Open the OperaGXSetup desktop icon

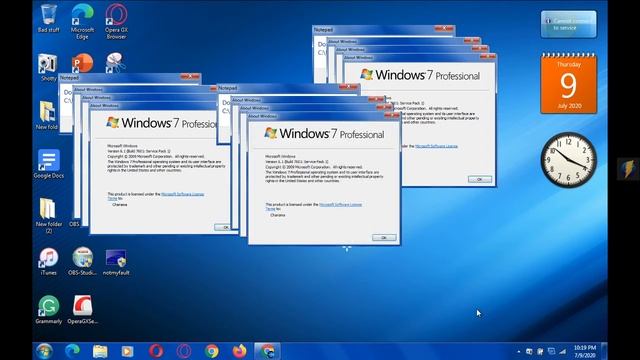coord(82,310)
